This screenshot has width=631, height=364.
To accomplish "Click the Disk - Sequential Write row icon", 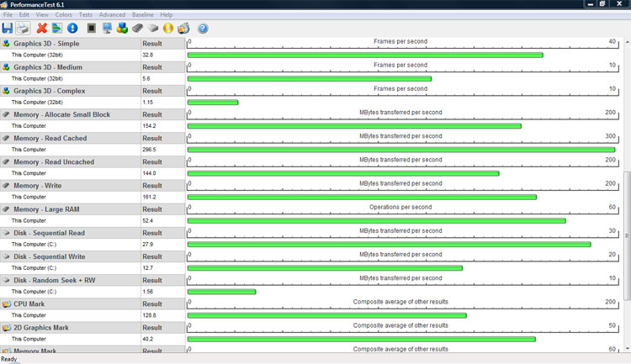I will click(x=6, y=256).
